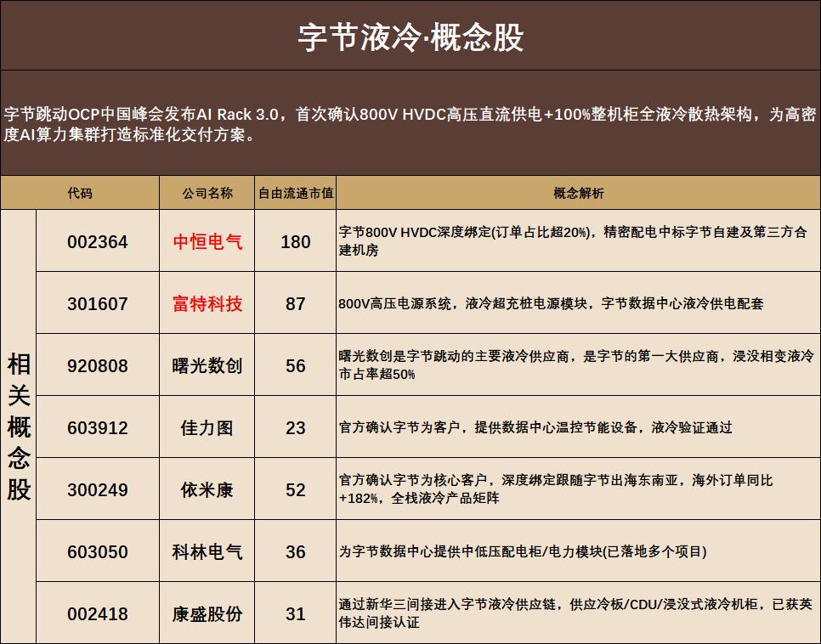Click market value 23
This screenshot has width=821, height=644.
click(x=295, y=427)
